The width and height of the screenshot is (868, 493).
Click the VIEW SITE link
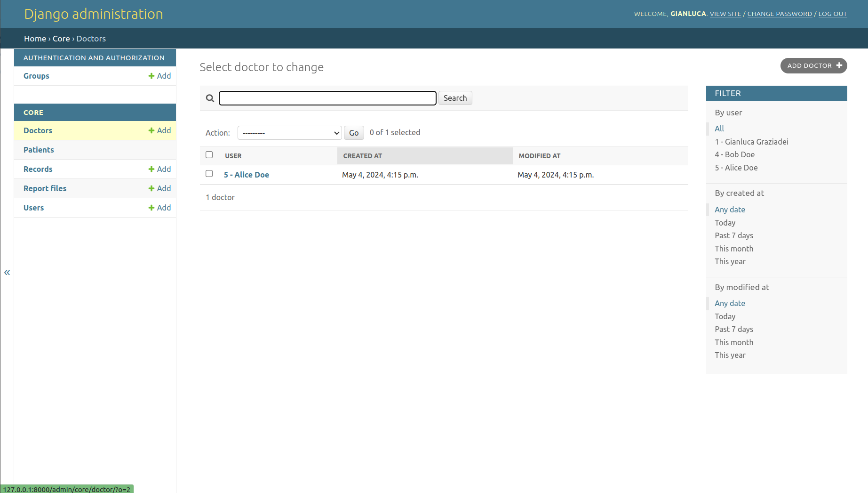coord(725,14)
